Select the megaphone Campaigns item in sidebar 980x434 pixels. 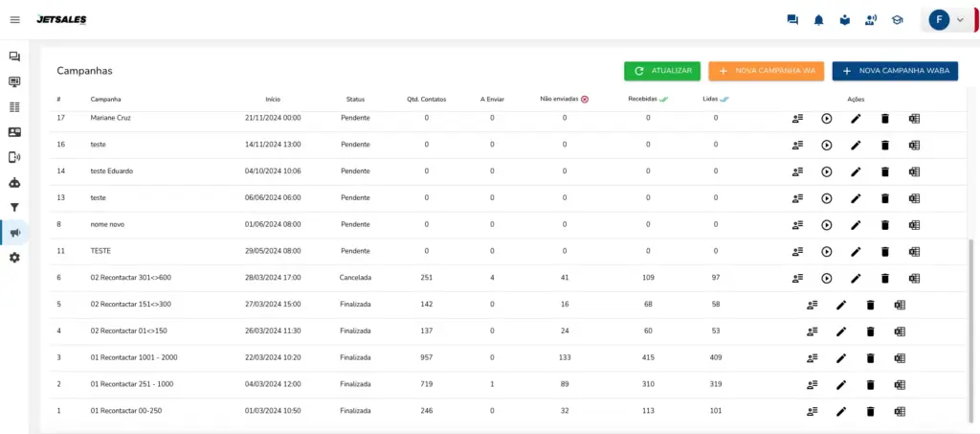pos(14,233)
